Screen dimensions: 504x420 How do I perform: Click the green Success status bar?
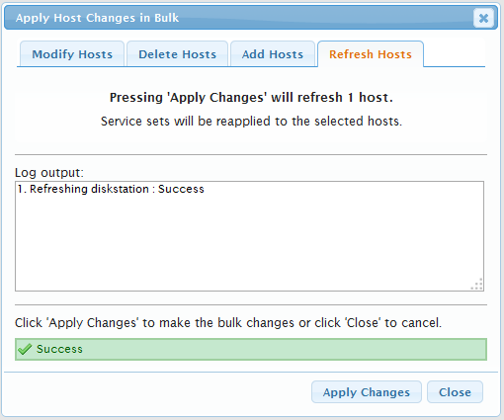(251, 349)
